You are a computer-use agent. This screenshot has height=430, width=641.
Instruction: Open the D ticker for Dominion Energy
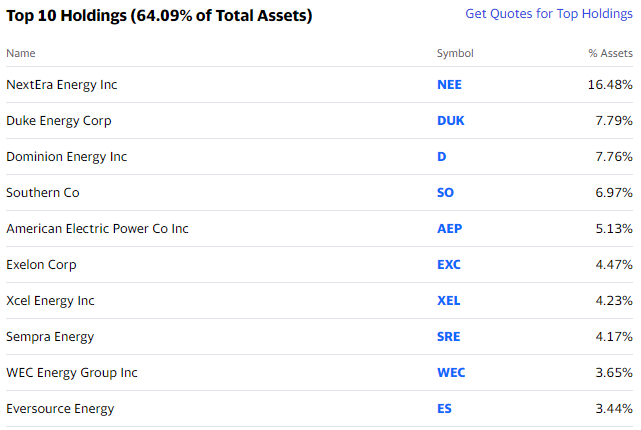(x=442, y=157)
